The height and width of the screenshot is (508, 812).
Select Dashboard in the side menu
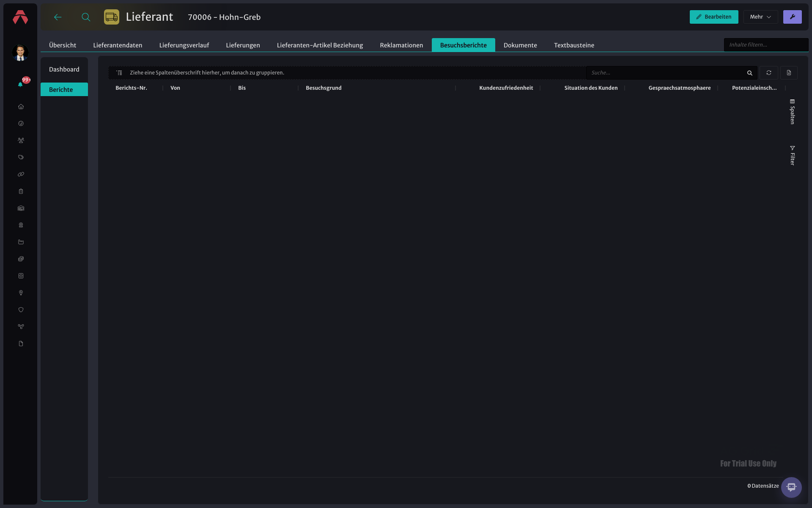tap(64, 69)
